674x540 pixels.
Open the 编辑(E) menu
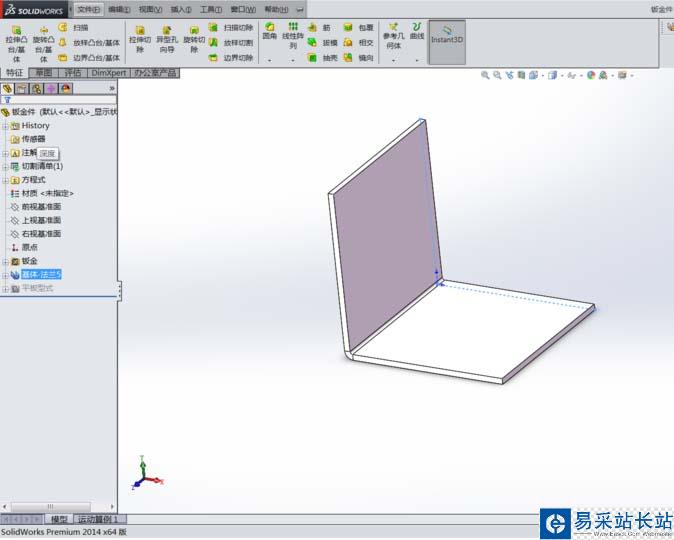(x=119, y=9)
